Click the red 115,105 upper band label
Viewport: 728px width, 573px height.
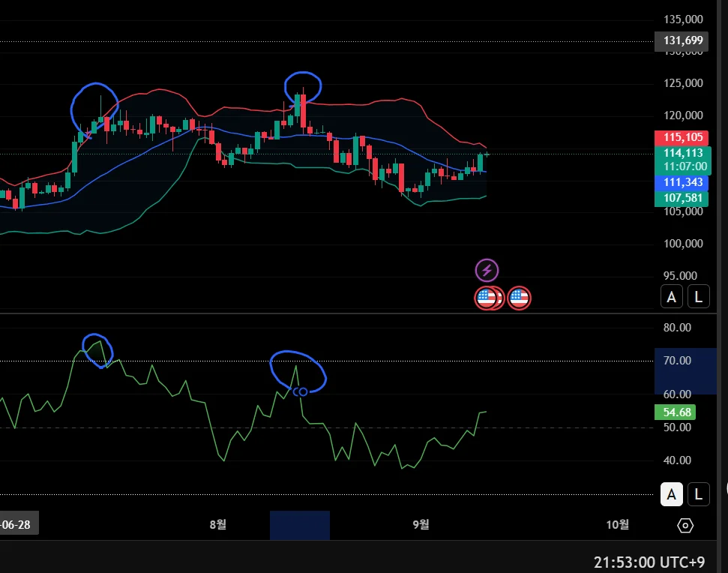click(x=681, y=137)
